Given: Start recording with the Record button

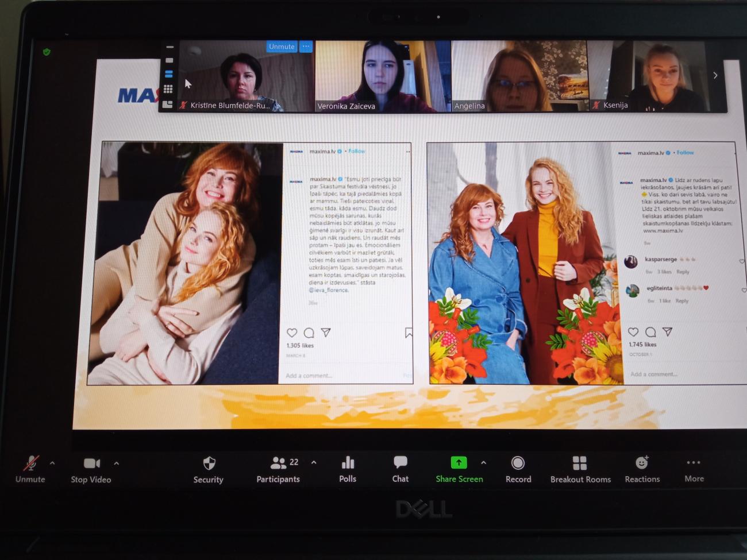Looking at the screenshot, I should point(518,469).
